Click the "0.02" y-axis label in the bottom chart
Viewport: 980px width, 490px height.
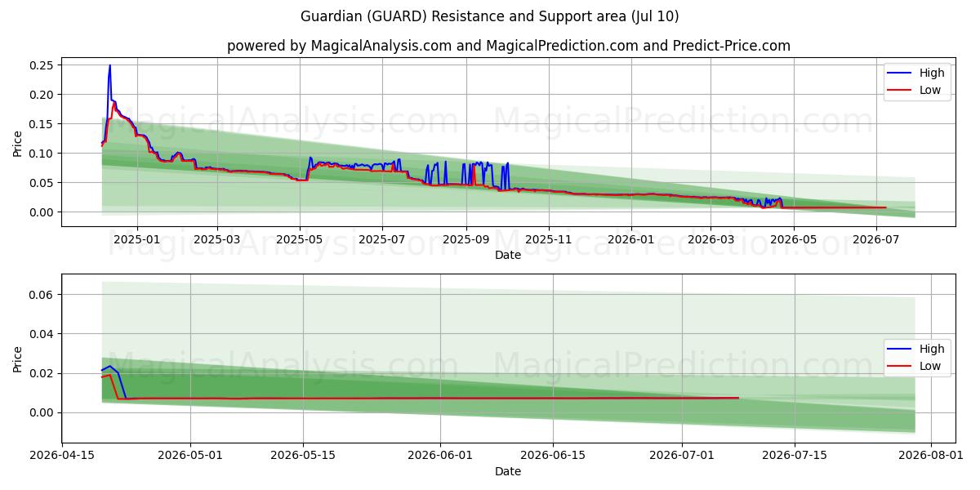[42, 373]
